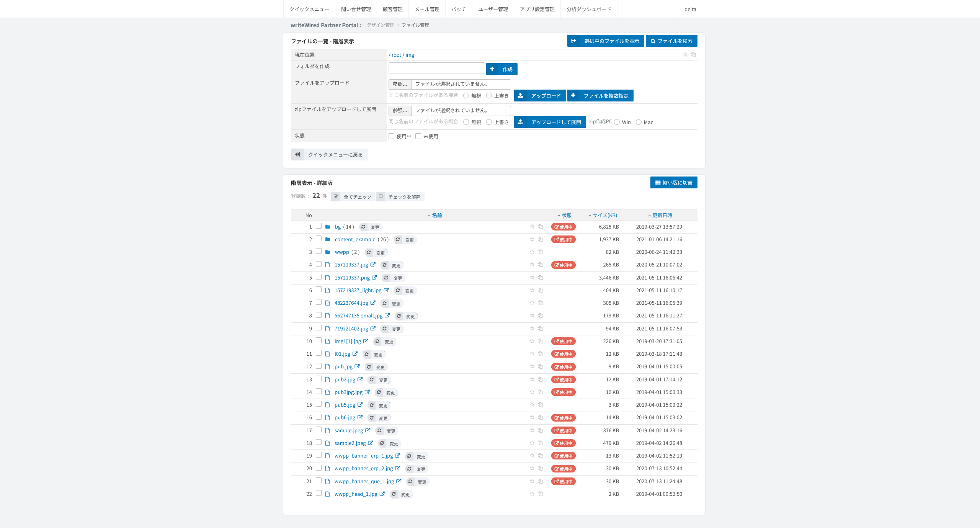Tick checkbox for content_example folder row
The height and width of the screenshot is (528, 980).
coord(318,239)
